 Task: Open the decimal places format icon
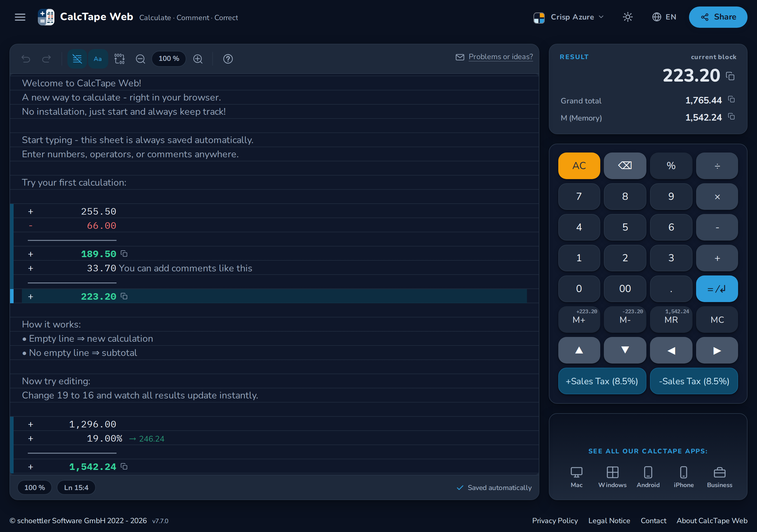(119, 59)
